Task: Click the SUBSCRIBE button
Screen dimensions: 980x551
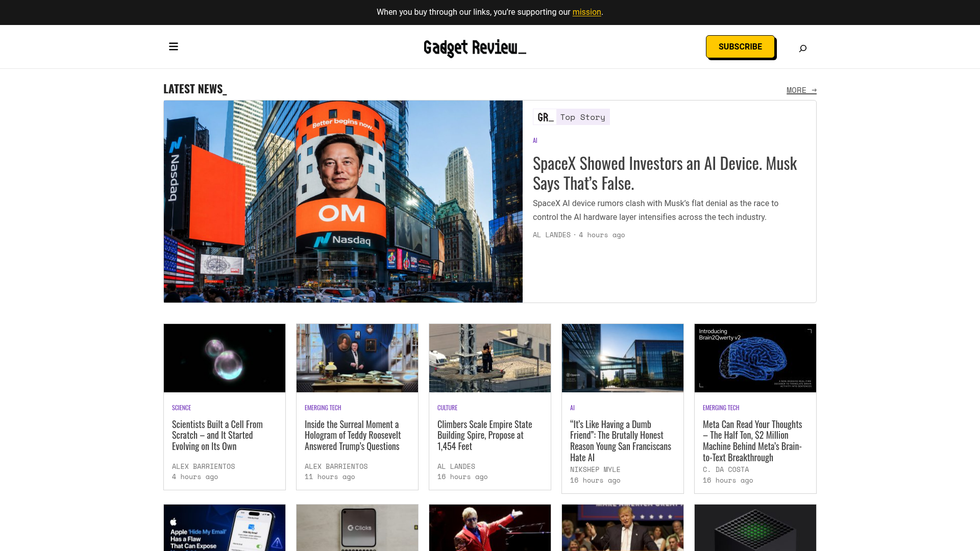Action: [740, 46]
